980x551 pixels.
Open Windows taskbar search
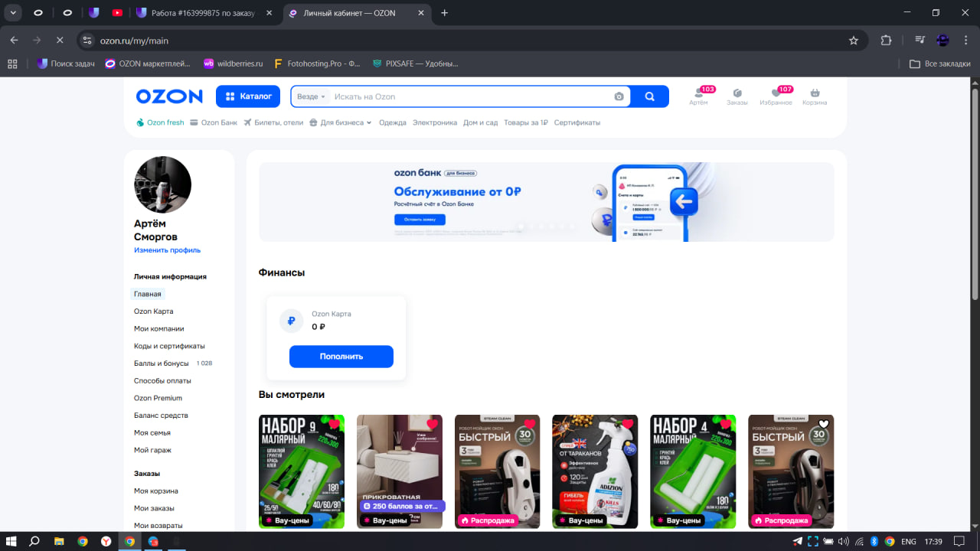click(34, 541)
